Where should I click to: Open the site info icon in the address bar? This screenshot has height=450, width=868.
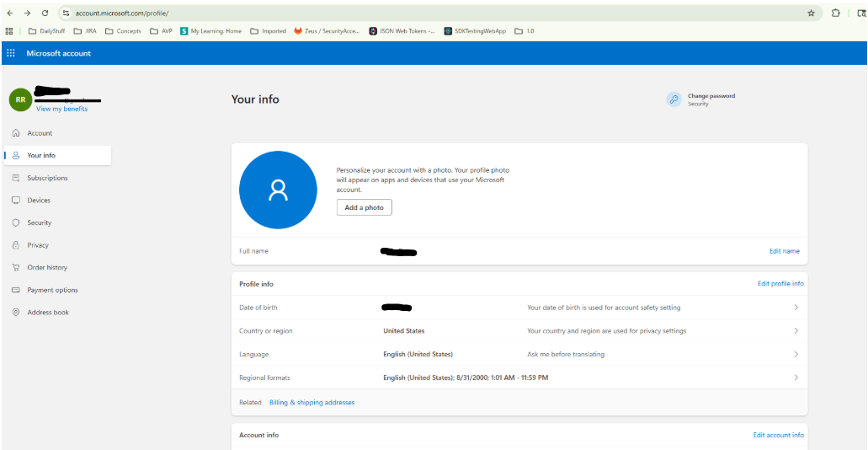[x=66, y=13]
